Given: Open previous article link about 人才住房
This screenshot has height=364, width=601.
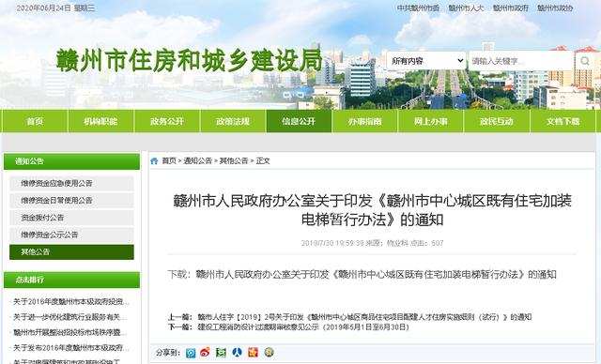Looking at the screenshot, I should [364, 317].
